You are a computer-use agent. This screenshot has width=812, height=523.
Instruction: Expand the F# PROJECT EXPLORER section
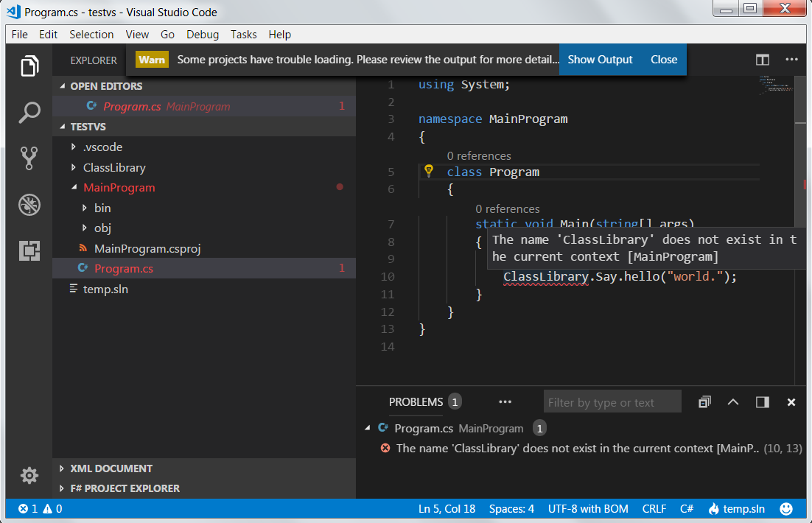[x=204, y=488]
